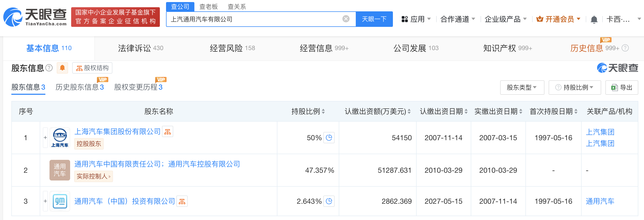
Task: Click the TianYanCha logo
Action: click(x=35, y=17)
